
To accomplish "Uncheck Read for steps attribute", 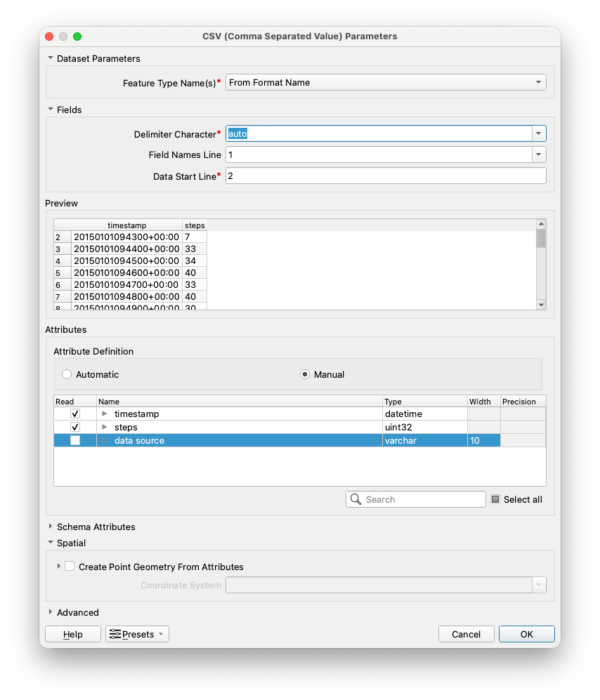I will point(75,428).
